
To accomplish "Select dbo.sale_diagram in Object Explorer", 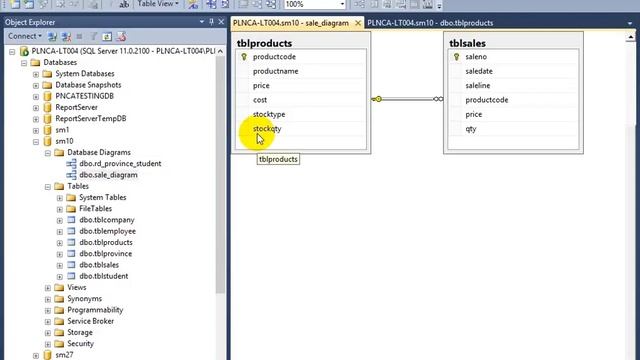I will (x=108, y=175).
